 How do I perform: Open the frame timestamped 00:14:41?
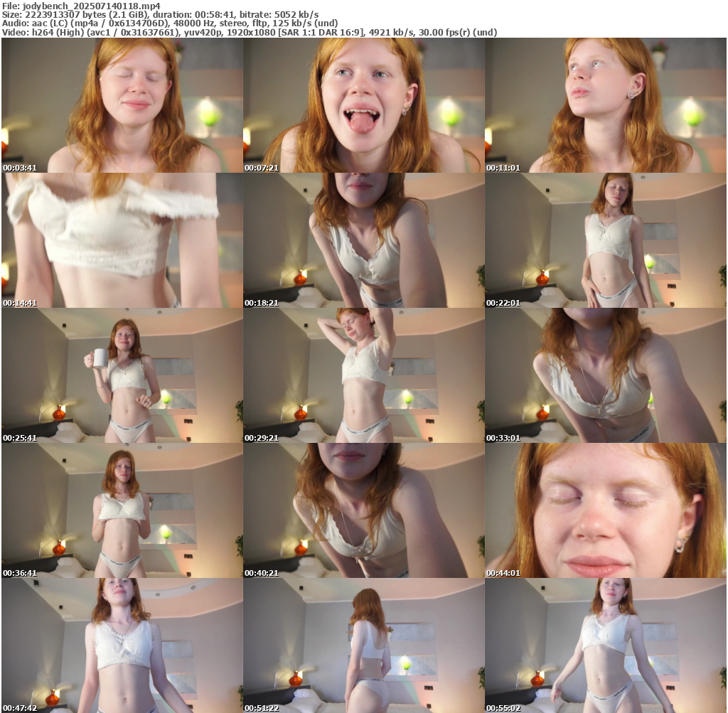(122, 240)
